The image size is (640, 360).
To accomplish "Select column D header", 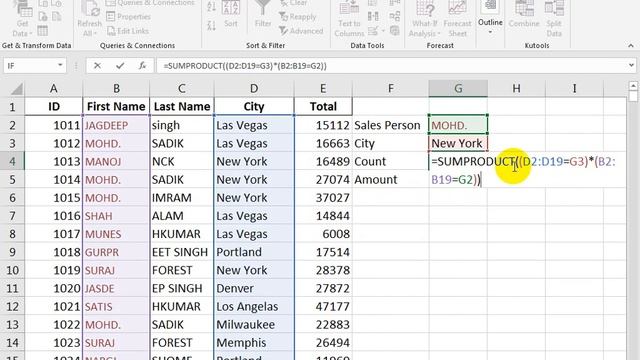I will [x=253, y=89].
